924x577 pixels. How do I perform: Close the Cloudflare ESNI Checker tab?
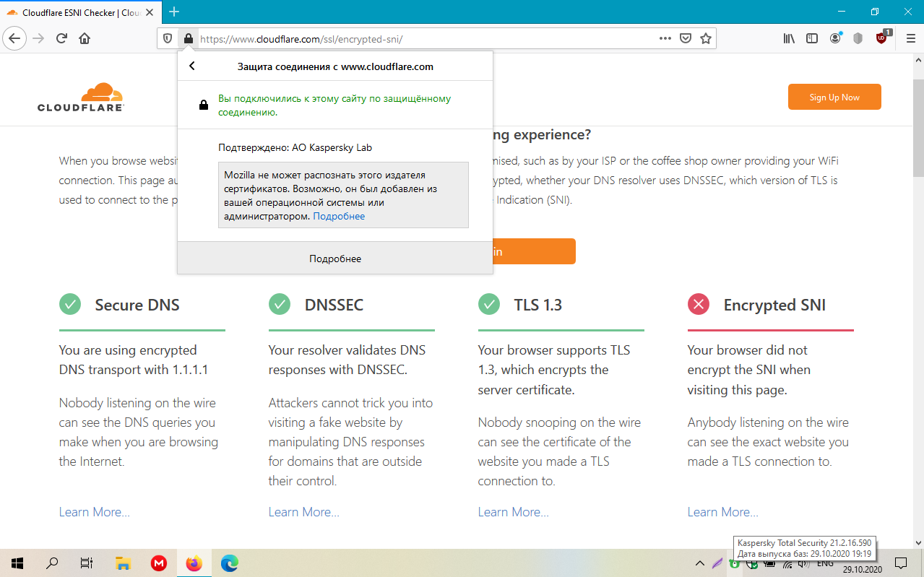tap(149, 12)
